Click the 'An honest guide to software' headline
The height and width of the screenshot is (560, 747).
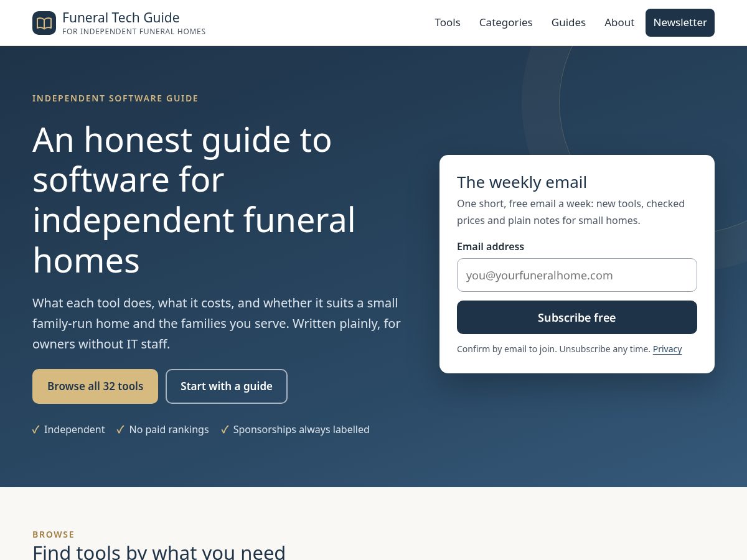click(x=194, y=200)
